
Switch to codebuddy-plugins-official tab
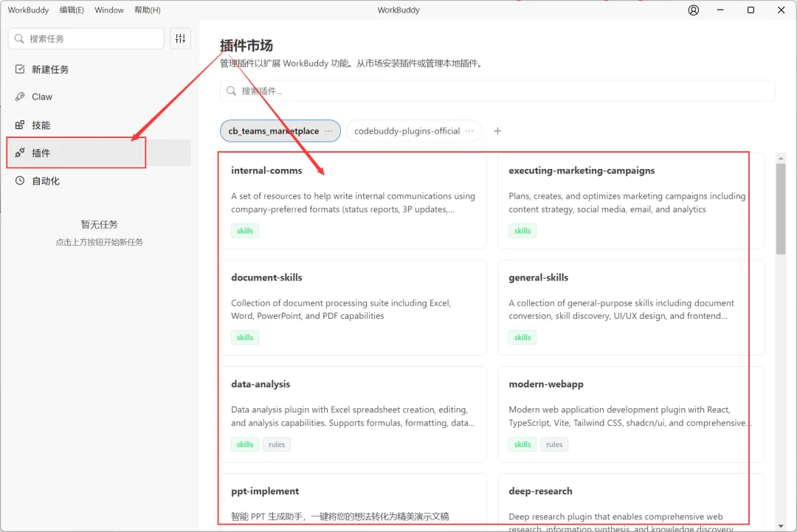point(413,131)
